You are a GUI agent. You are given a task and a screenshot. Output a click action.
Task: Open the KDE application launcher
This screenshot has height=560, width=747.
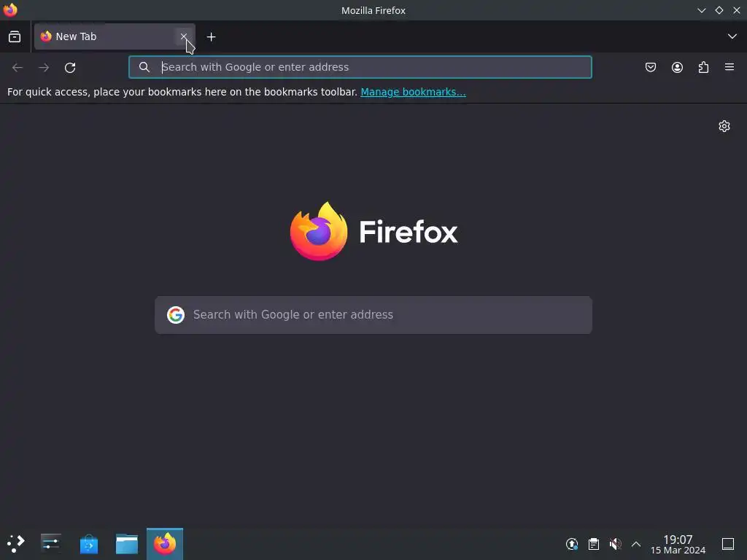(16, 543)
